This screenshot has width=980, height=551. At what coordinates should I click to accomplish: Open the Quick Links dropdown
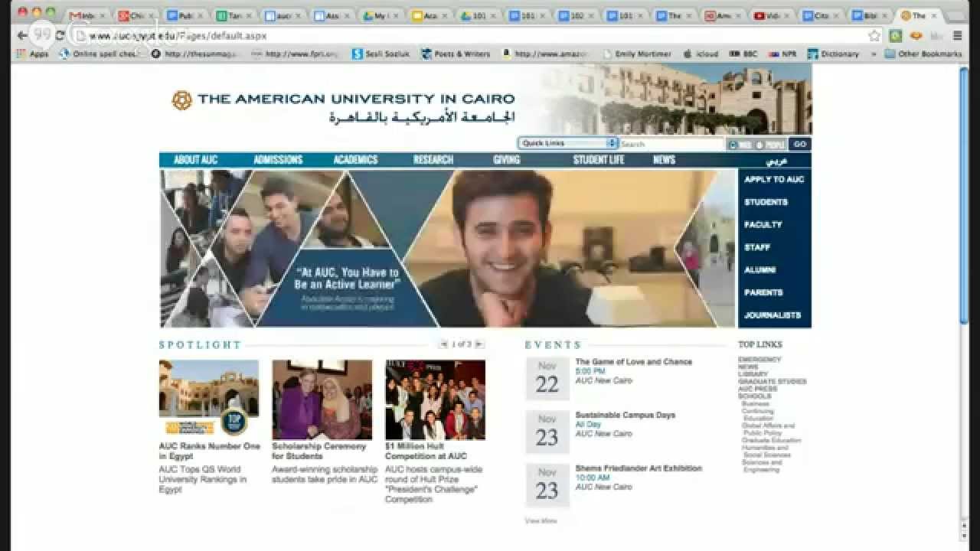tap(567, 143)
